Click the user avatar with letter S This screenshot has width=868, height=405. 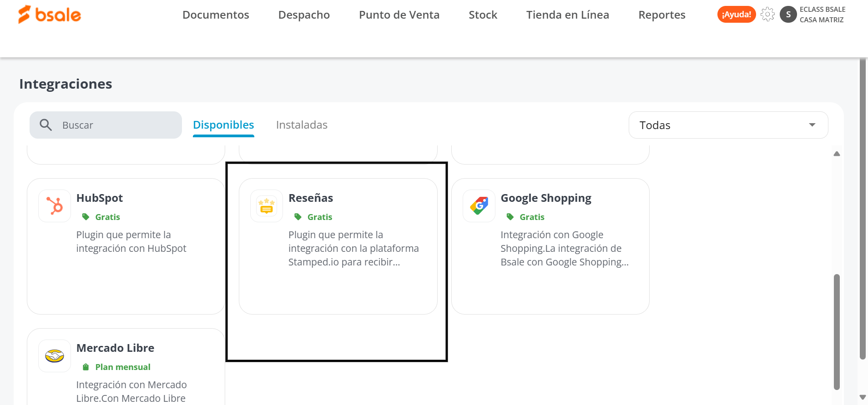788,15
